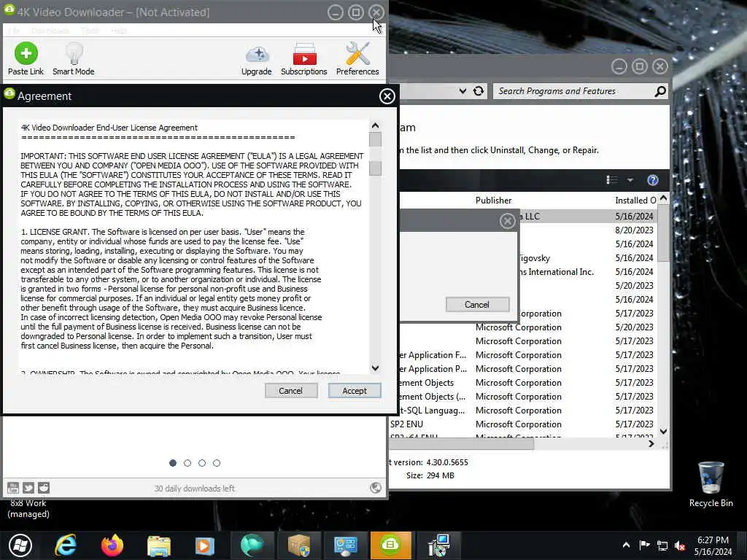Select the first carousel page dot
Screen dimensions: 747x560
click(173, 463)
